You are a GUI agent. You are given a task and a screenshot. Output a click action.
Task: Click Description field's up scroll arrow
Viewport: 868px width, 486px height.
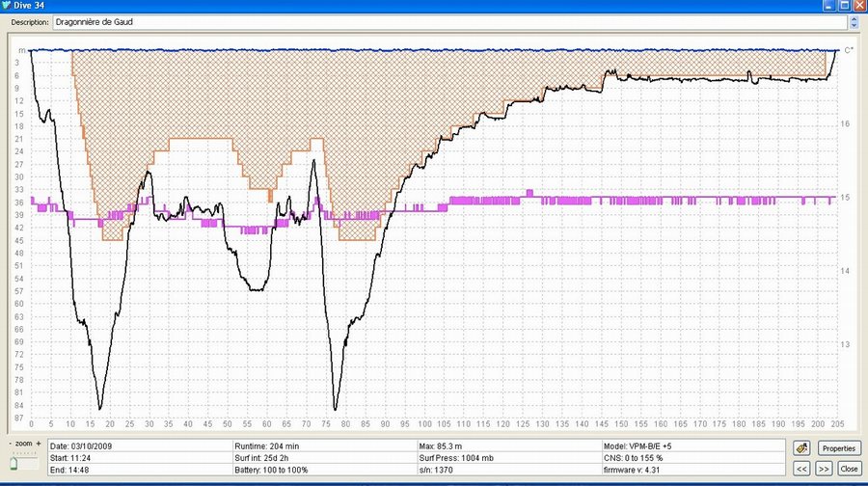(x=854, y=18)
